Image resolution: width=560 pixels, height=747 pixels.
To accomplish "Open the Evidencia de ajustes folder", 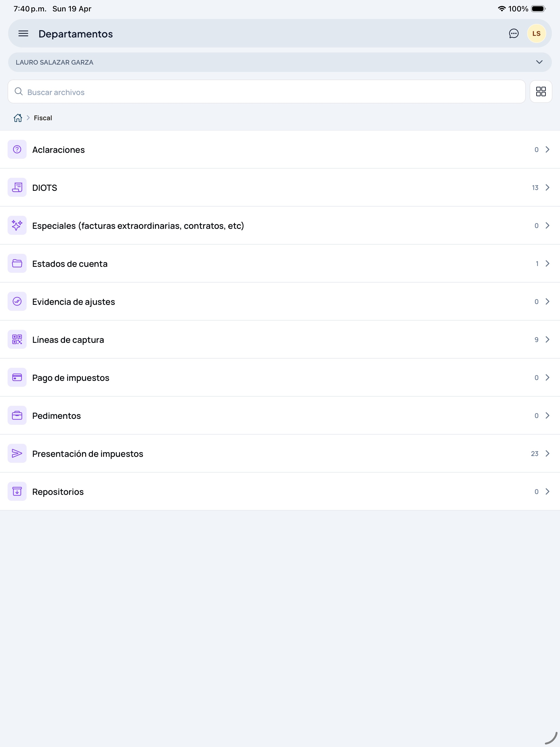I will 280,301.
